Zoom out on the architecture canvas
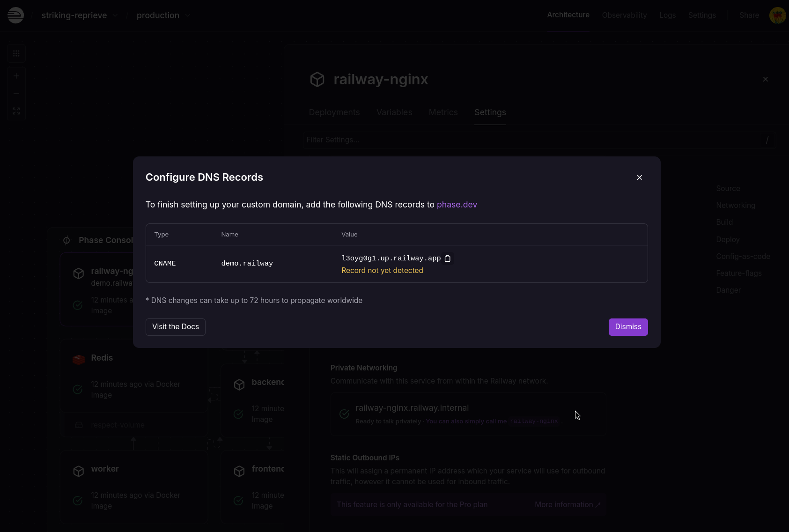The height and width of the screenshot is (532, 789). [x=16, y=94]
